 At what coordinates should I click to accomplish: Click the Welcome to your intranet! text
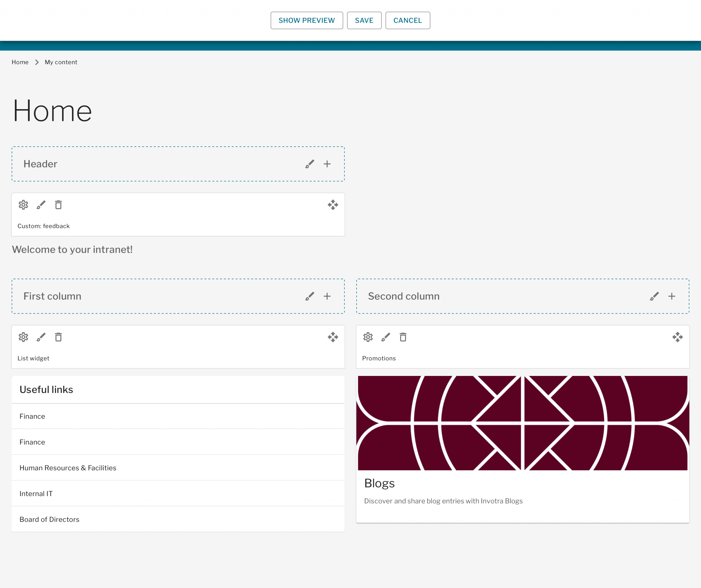(x=73, y=250)
